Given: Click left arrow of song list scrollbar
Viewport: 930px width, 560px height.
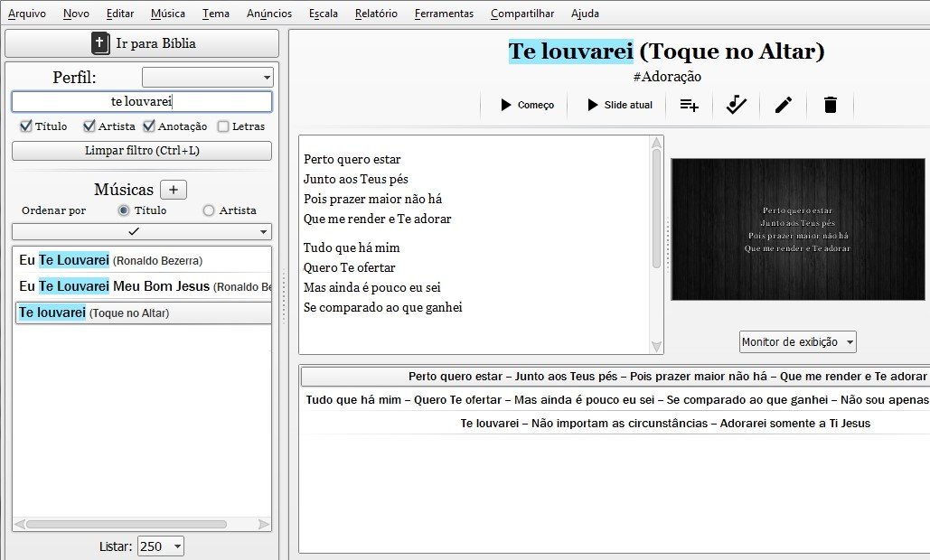Looking at the screenshot, I should click(20, 524).
